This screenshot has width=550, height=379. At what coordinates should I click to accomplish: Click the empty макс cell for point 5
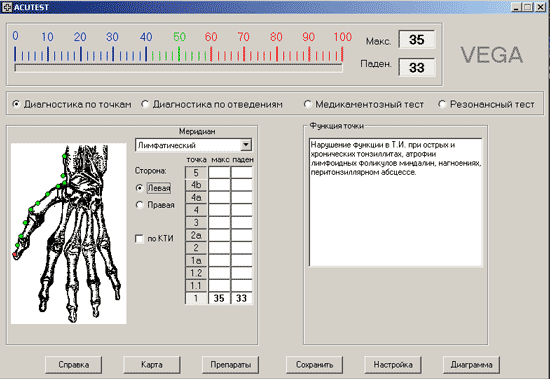219,173
